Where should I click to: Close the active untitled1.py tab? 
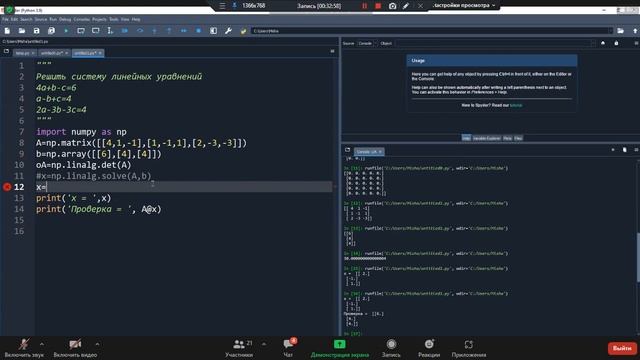100,53
